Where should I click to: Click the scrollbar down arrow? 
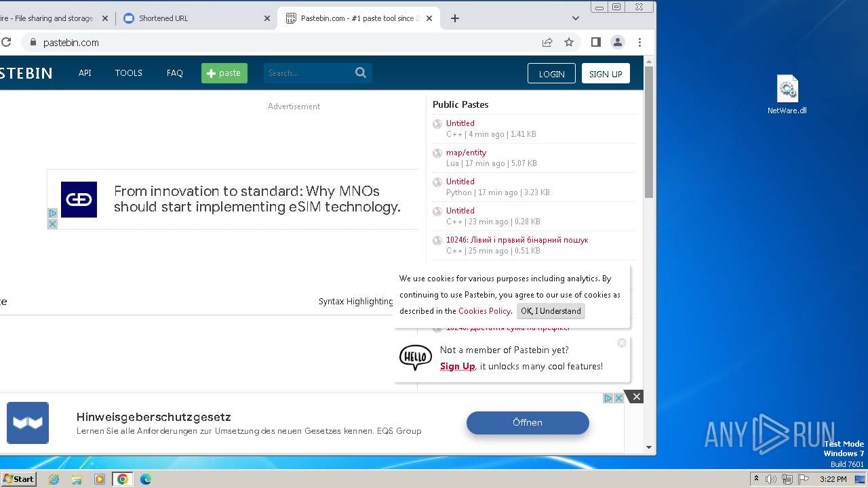[x=649, y=447]
